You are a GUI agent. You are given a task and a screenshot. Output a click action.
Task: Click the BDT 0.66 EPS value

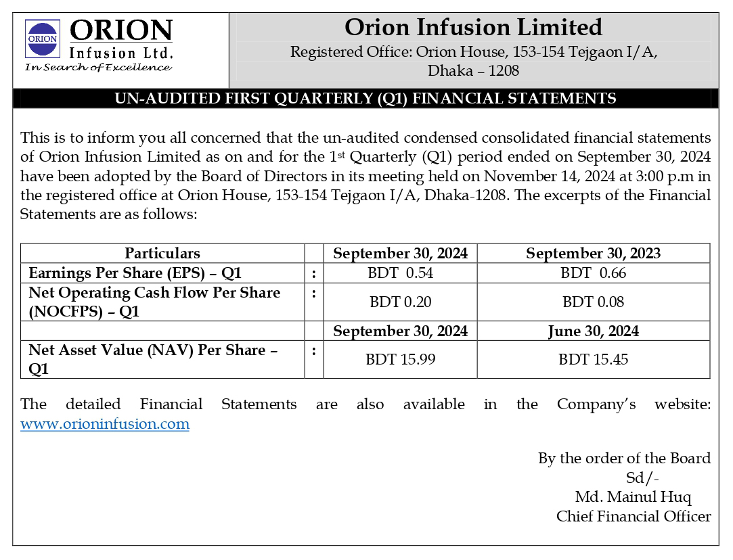coord(594,273)
